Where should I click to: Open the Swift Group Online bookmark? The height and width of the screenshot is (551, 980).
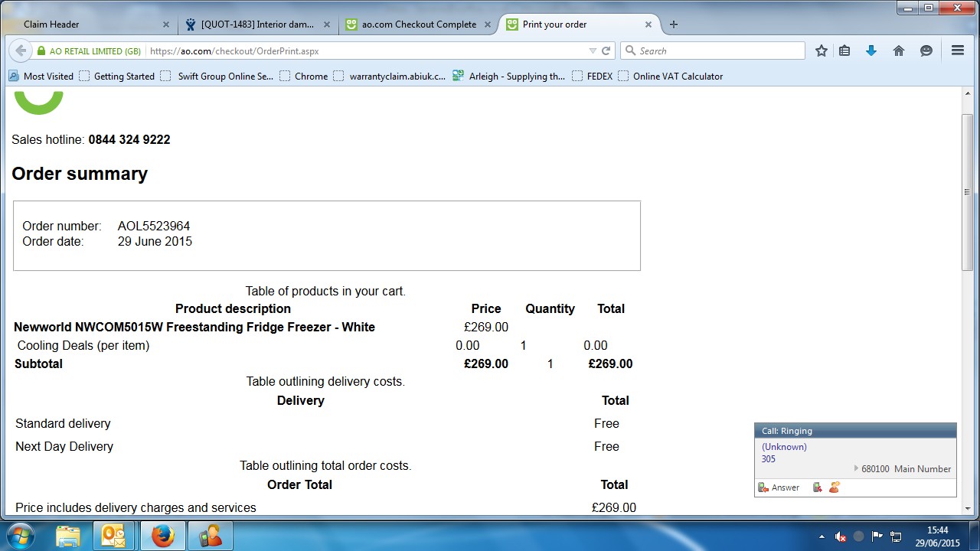(217, 77)
